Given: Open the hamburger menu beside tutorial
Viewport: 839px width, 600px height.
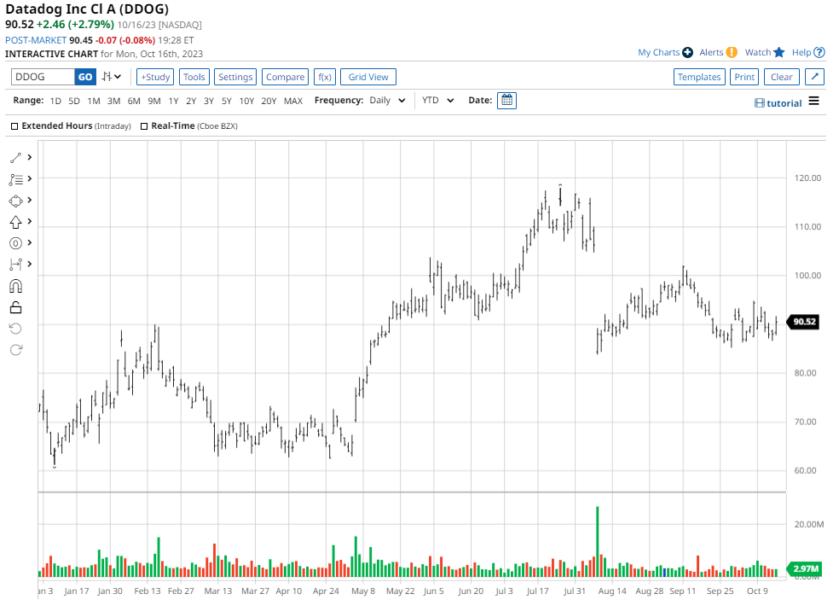Looking at the screenshot, I should 814,101.
